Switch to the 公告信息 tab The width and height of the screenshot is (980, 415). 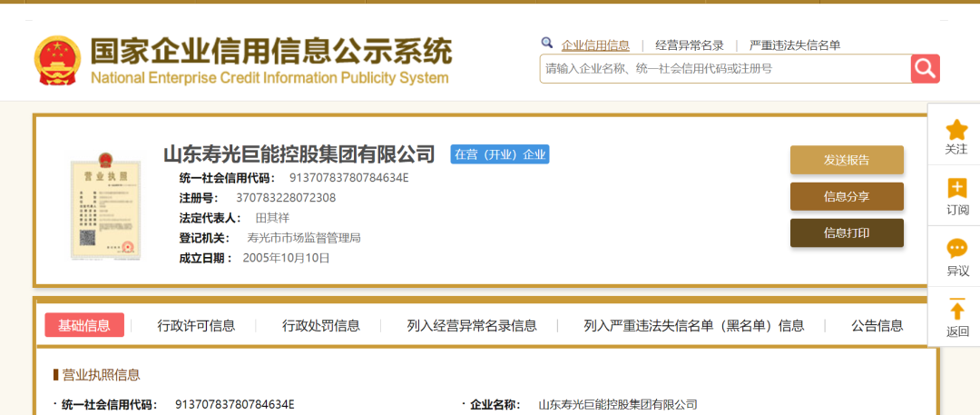877,325
